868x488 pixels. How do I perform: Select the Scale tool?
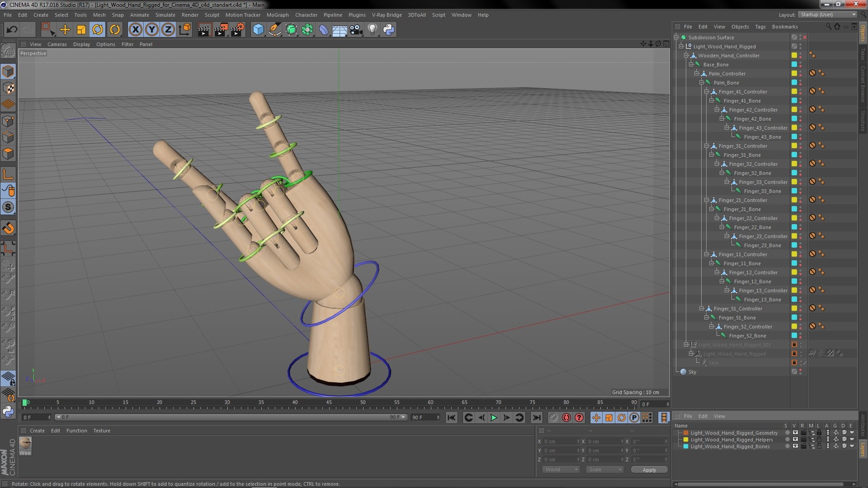(x=81, y=30)
